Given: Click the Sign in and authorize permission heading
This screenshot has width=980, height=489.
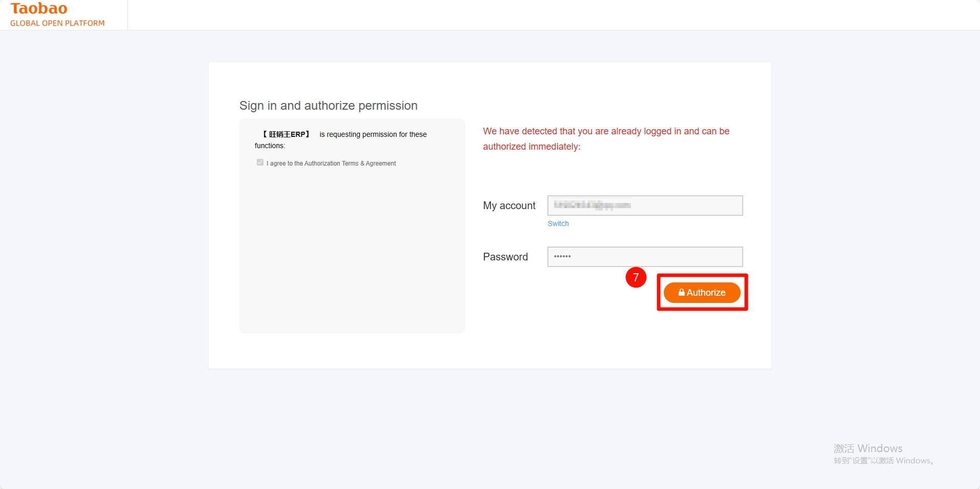Looking at the screenshot, I should pyautogui.click(x=328, y=106).
